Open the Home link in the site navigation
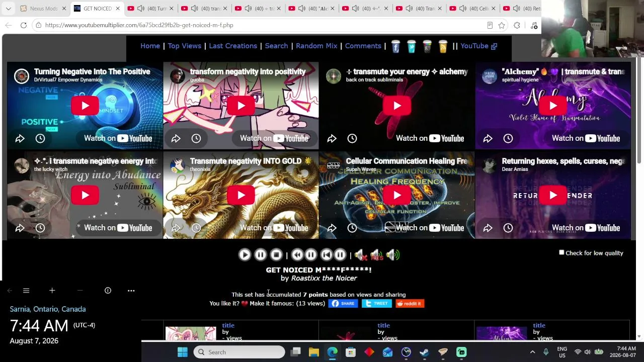 tap(150, 46)
